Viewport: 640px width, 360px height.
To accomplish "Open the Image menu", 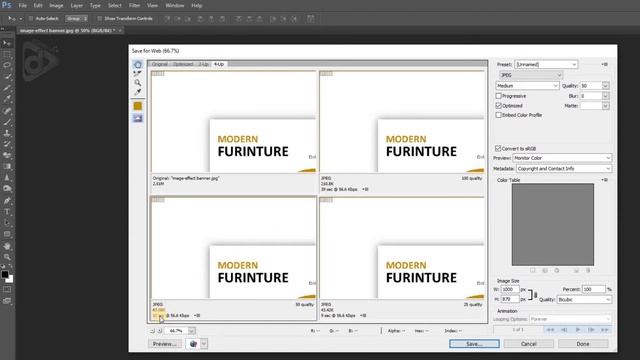I will click(56, 6).
